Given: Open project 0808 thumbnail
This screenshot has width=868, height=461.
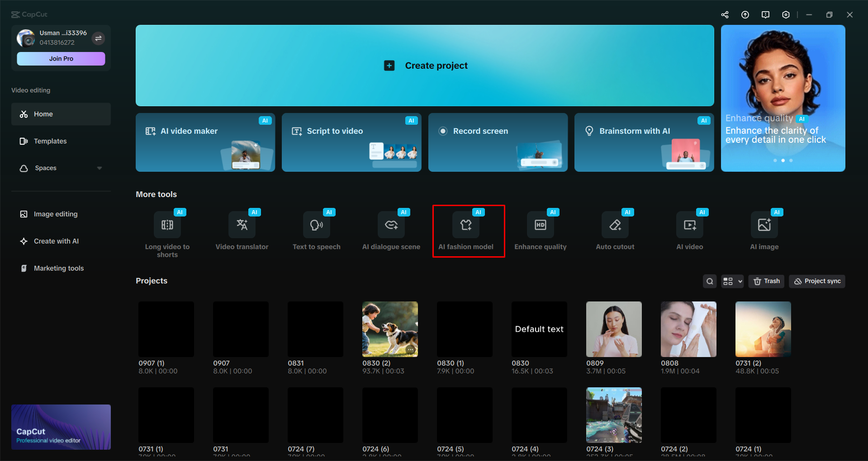Looking at the screenshot, I should pos(688,329).
